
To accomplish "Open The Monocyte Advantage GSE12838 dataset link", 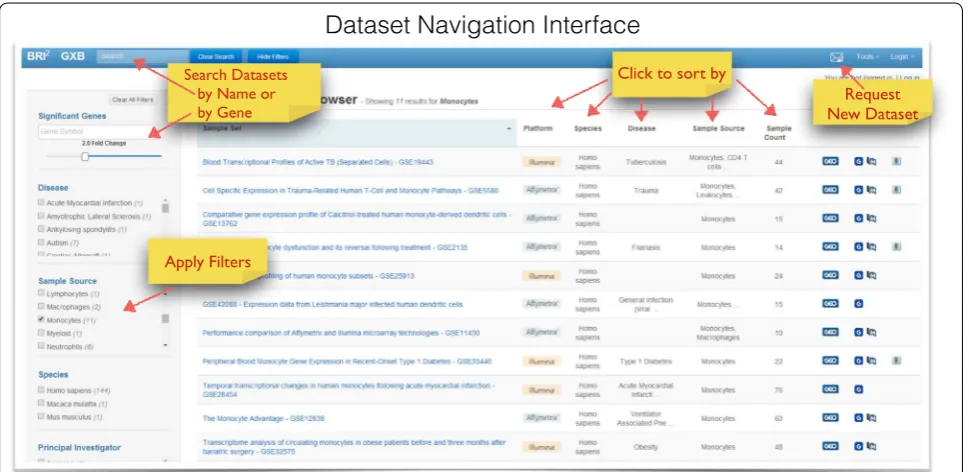I will click(x=263, y=418).
